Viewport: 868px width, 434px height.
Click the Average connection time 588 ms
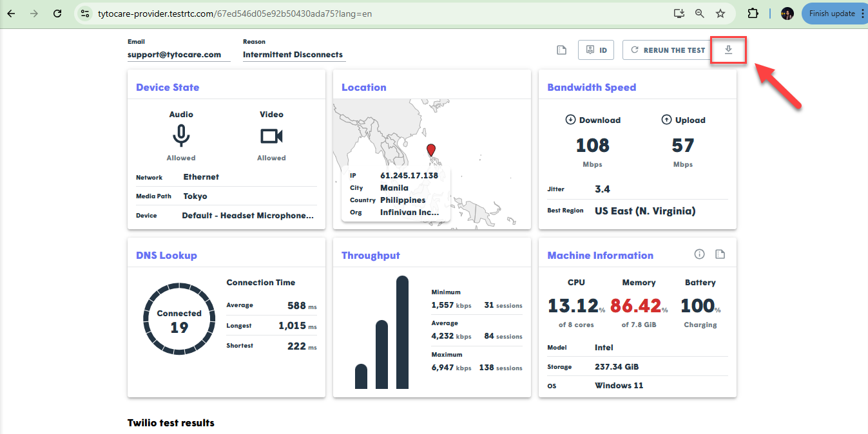pos(302,306)
